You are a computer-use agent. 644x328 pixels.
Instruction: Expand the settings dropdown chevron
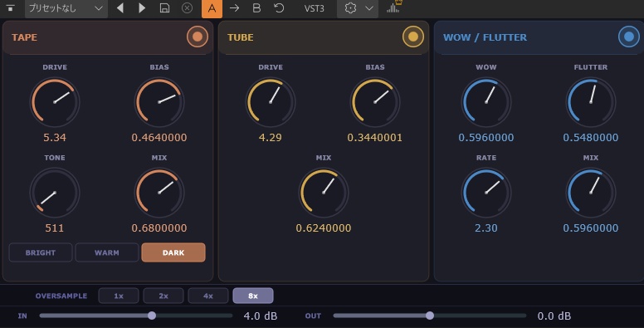(x=369, y=8)
